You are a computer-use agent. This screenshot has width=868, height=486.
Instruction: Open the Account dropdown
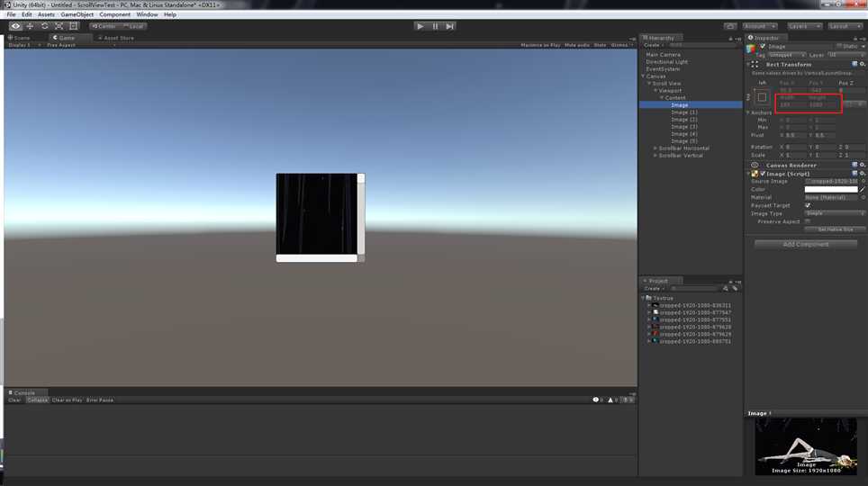759,26
